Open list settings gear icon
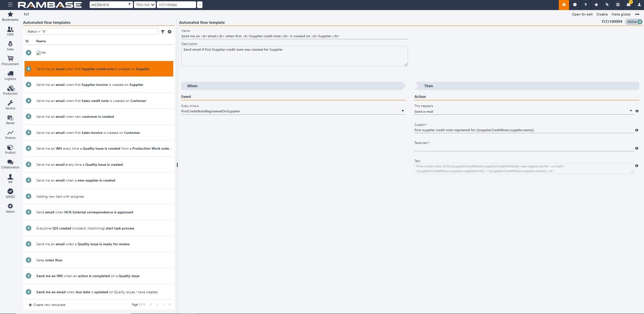The width and height of the screenshot is (644, 314). [x=170, y=32]
